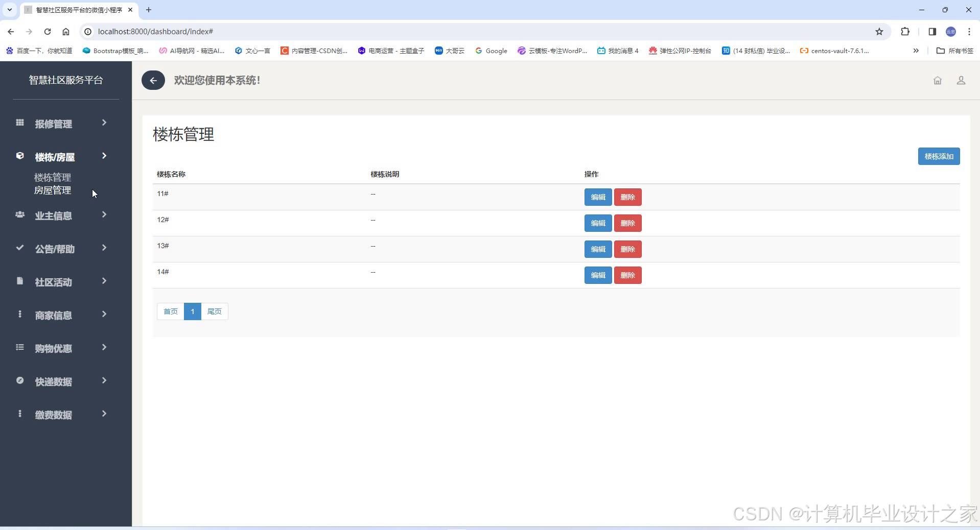Delete the 14# building row
Screen dimensions: 980x530
pyautogui.click(x=627, y=275)
